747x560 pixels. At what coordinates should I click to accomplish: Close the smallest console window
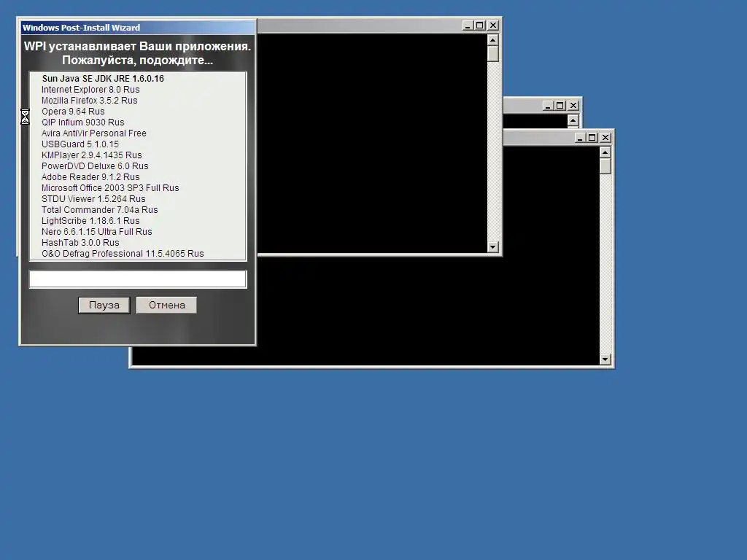click(x=573, y=106)
